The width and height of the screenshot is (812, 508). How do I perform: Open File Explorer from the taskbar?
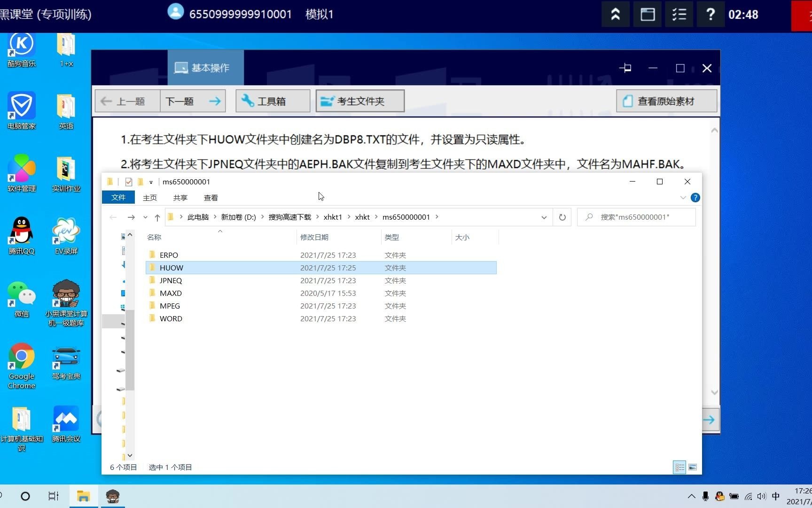[83, 496]
